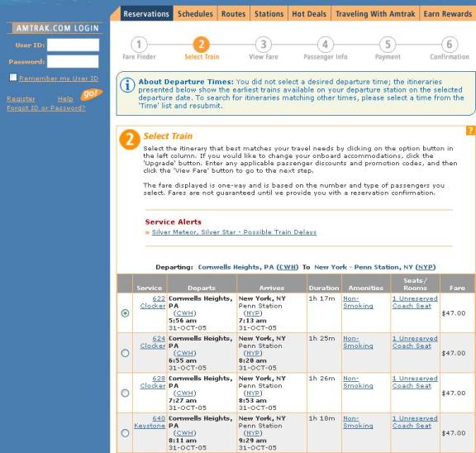Click step 5 Payment circle
The image size is (476, 453).
(x=388, y=45)
